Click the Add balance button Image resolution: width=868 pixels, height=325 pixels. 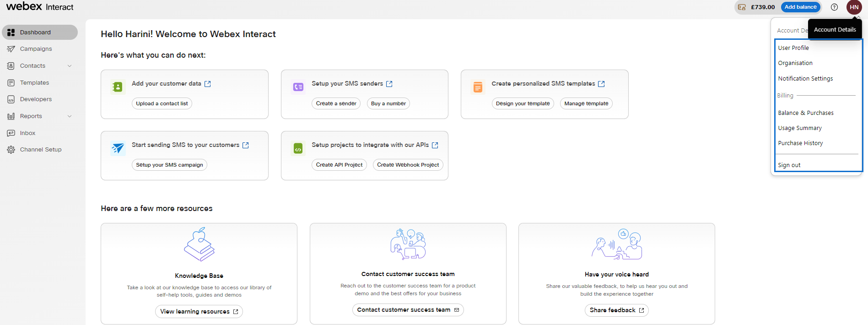800,7
